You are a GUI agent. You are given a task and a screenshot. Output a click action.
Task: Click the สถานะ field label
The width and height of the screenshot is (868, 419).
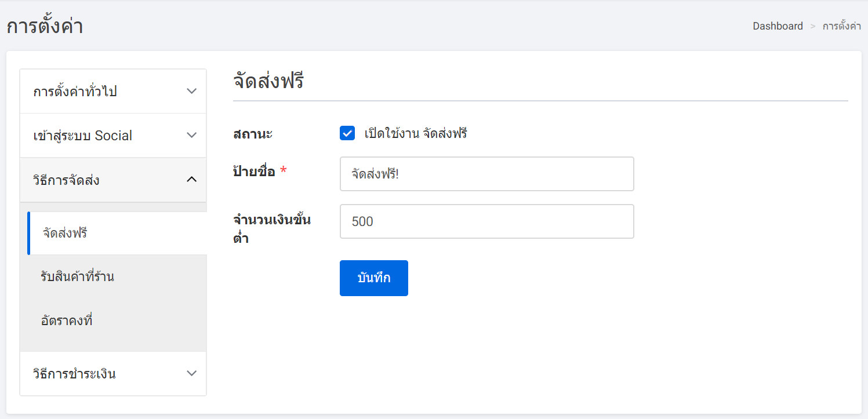[x=253, y=134]
